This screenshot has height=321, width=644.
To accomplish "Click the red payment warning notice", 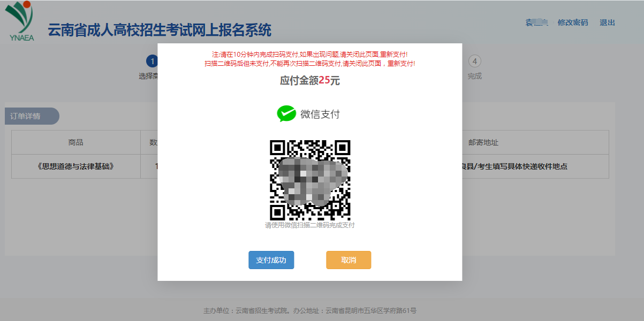I will click(309, 59).
